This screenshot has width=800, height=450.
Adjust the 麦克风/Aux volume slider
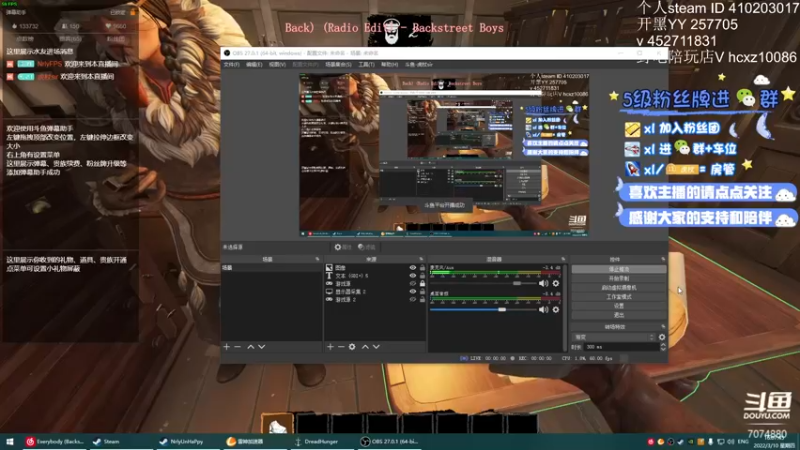pos(482,283)
